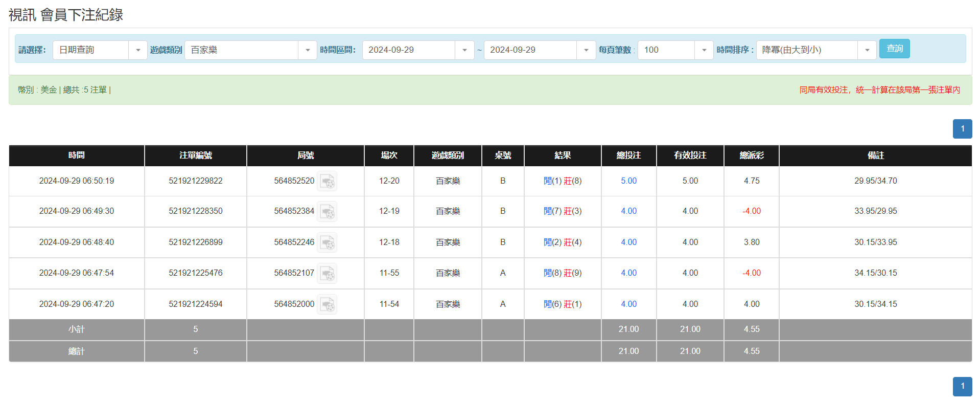
Task: Go to page 1 in top pagination
Action: point(962,129)
